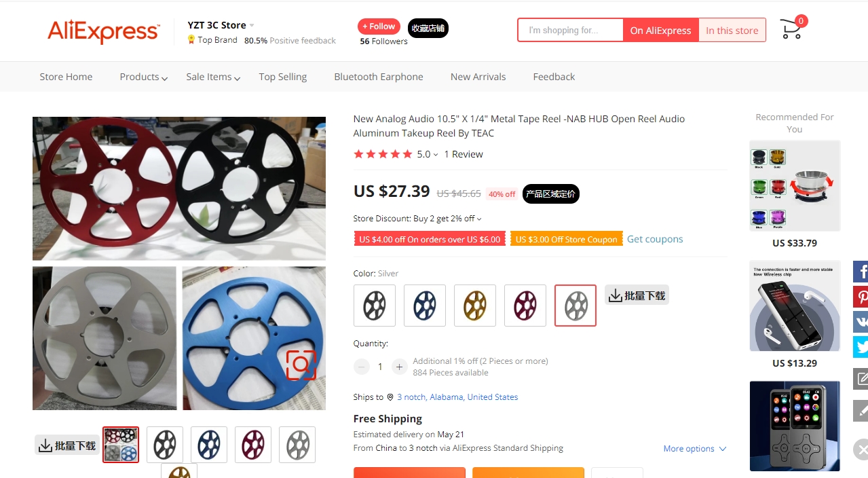Go to the New Arrivals tab

coord(478,77)
